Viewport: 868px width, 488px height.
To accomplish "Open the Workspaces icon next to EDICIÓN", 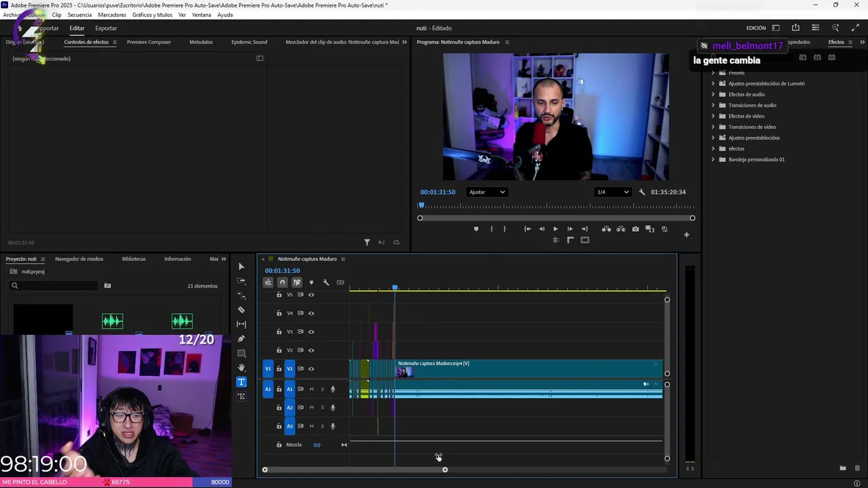I will click(776, 28).
